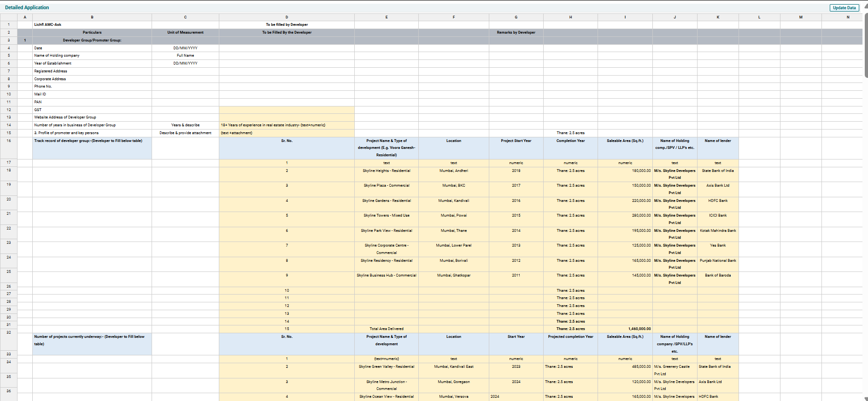Viewport: 868px width, 401px height.
Task: Open the Detailed Application title
Action: 27,7
